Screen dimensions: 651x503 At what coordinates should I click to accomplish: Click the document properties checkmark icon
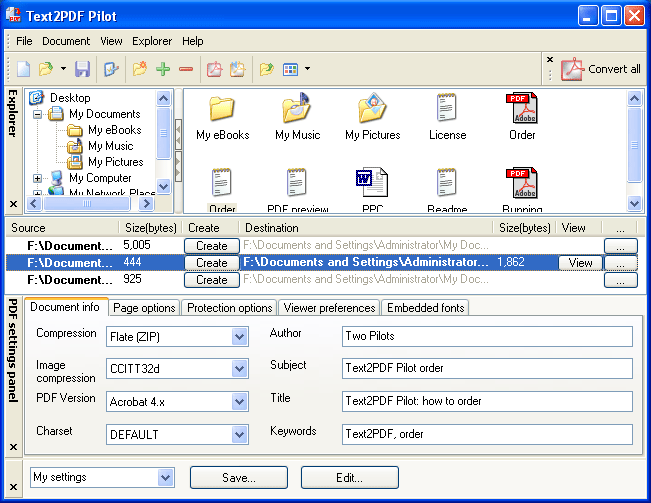pos(111,69)
